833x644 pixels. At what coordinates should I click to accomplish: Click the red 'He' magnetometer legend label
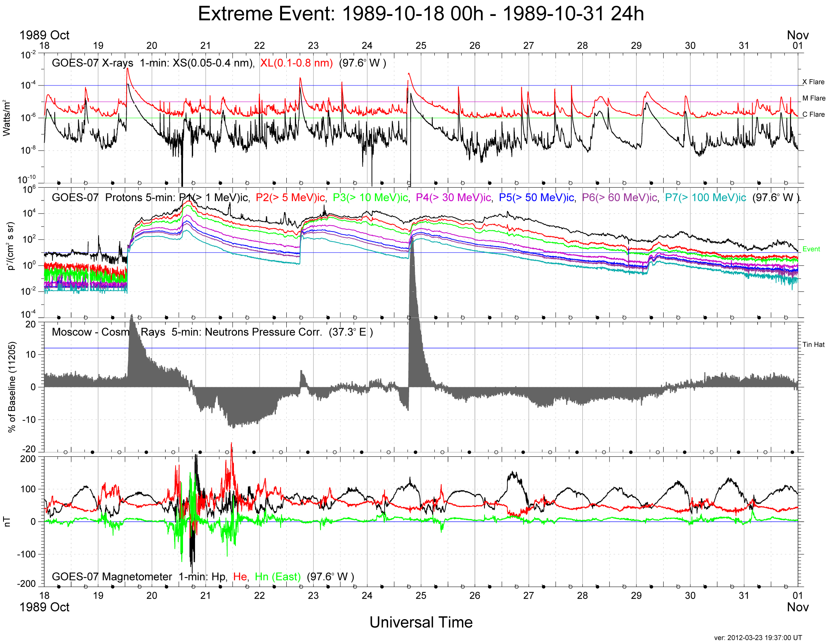[x=240, y=577]
